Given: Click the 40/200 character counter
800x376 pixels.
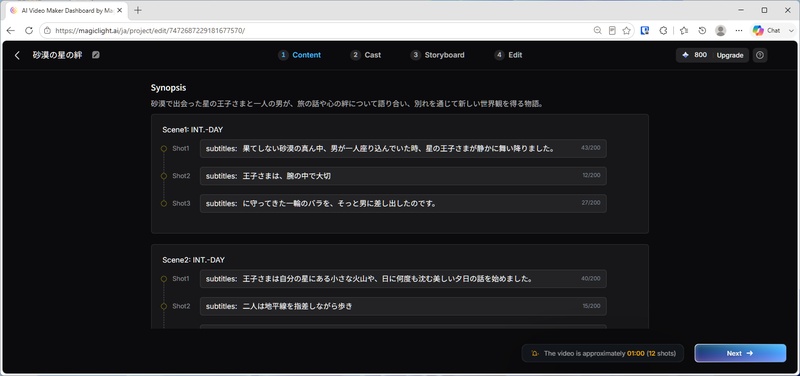Looking at the screenshot, I should tap(590, 279).
